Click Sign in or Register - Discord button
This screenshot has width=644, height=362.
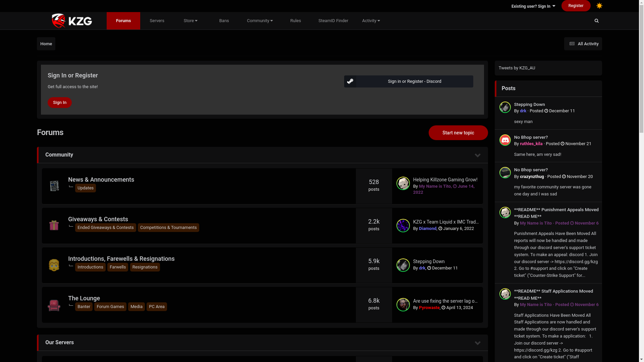point(409,81)
